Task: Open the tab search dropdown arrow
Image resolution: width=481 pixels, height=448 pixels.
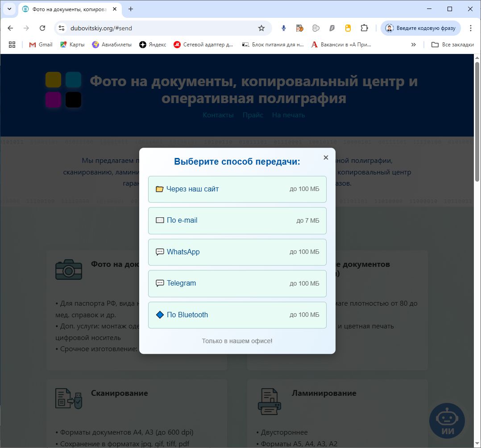Action: 9,9
